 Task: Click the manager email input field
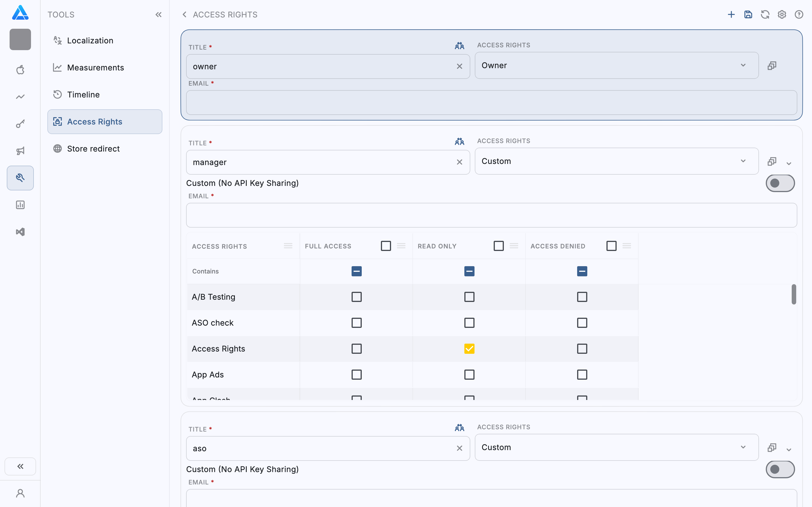point(491,215)
